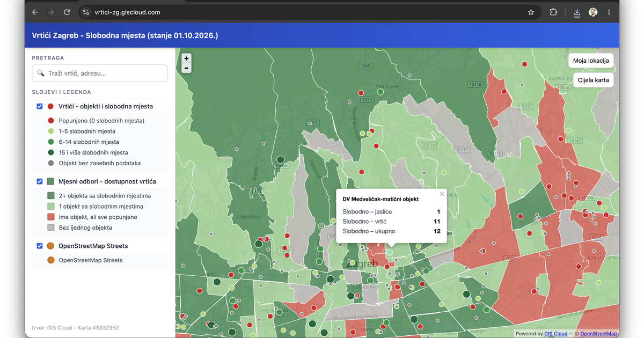
Task: Open the site information icon beside the URL
Action: [86, 12]
